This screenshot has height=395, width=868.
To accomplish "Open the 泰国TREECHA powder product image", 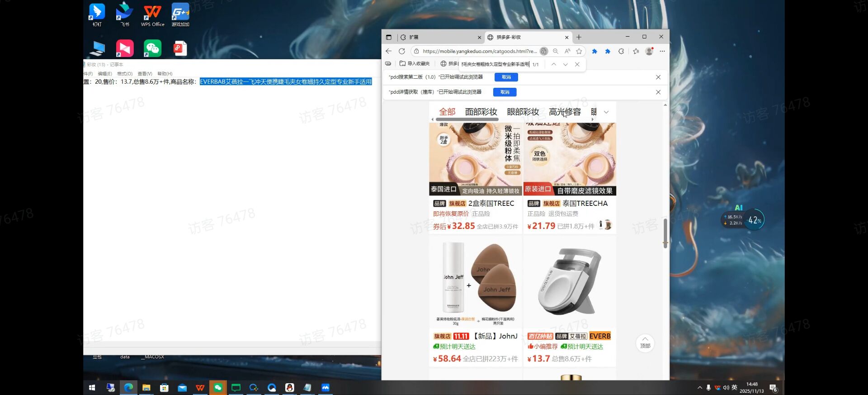I will pyautogui.click(x=570, y=159).
